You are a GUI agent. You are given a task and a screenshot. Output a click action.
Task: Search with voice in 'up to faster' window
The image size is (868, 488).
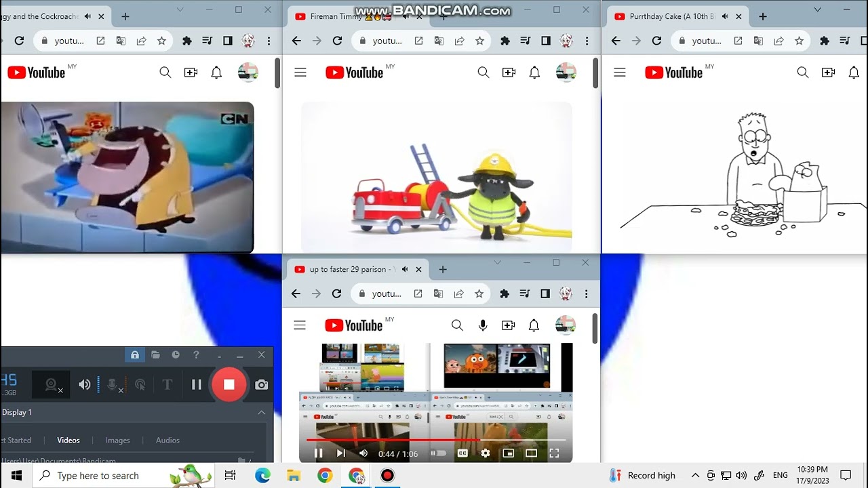click(x=483, y=325)
